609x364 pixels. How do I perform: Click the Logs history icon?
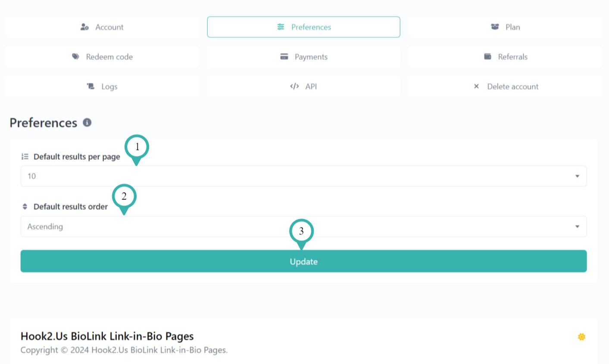tap(91, 86)
